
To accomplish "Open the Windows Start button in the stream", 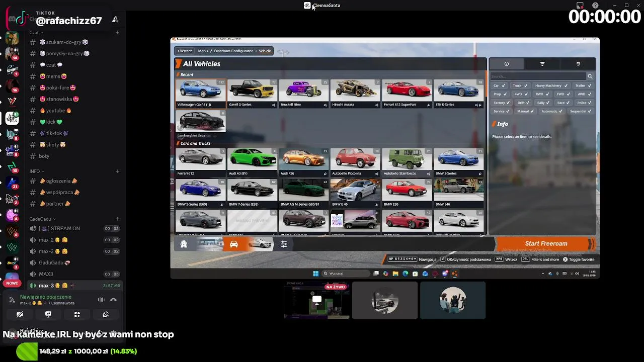I will (316, 274).
